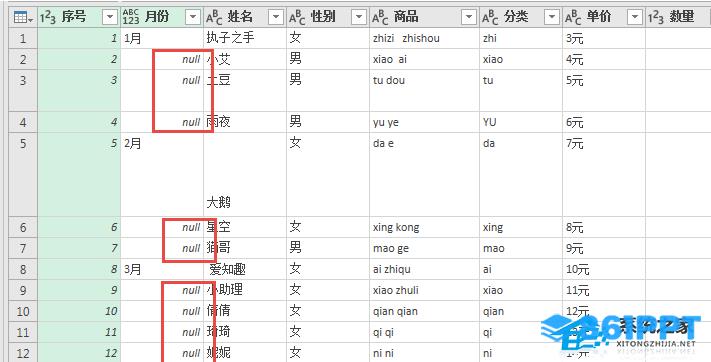Click the name cell 大鹅
Image resolution: width=711 pixels, height=362 pixels.
(x=245, y=174)
